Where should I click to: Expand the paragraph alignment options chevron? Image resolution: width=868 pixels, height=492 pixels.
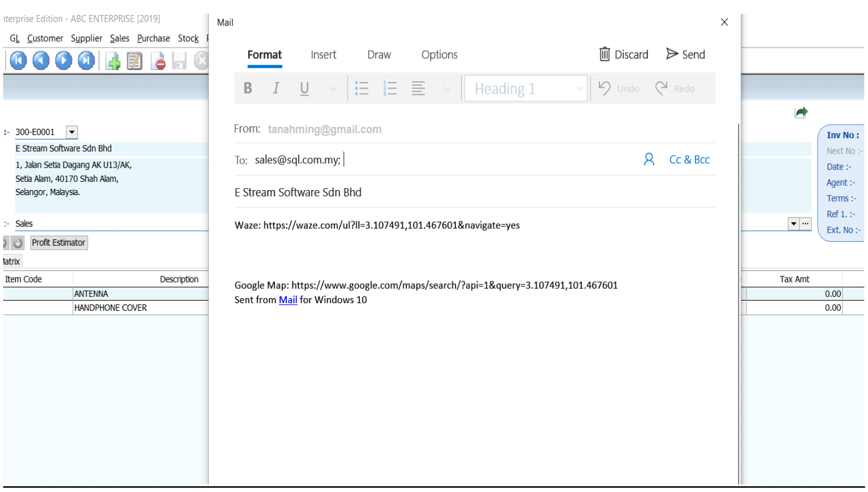click(447, 89)
